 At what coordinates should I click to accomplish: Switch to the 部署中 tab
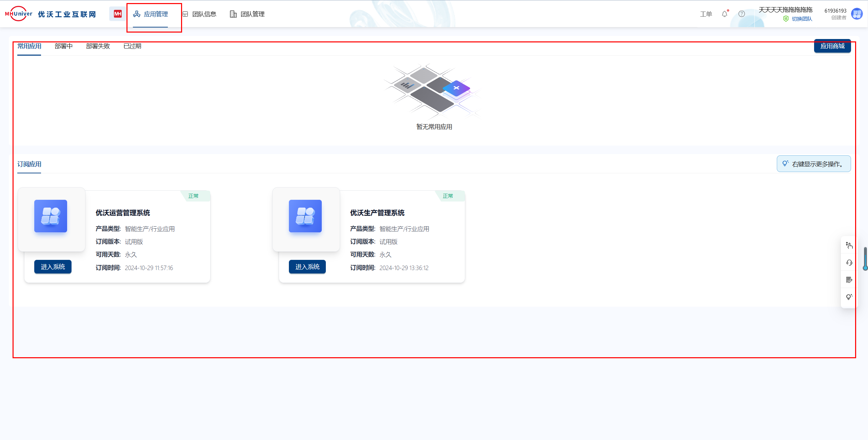(63, 46)
